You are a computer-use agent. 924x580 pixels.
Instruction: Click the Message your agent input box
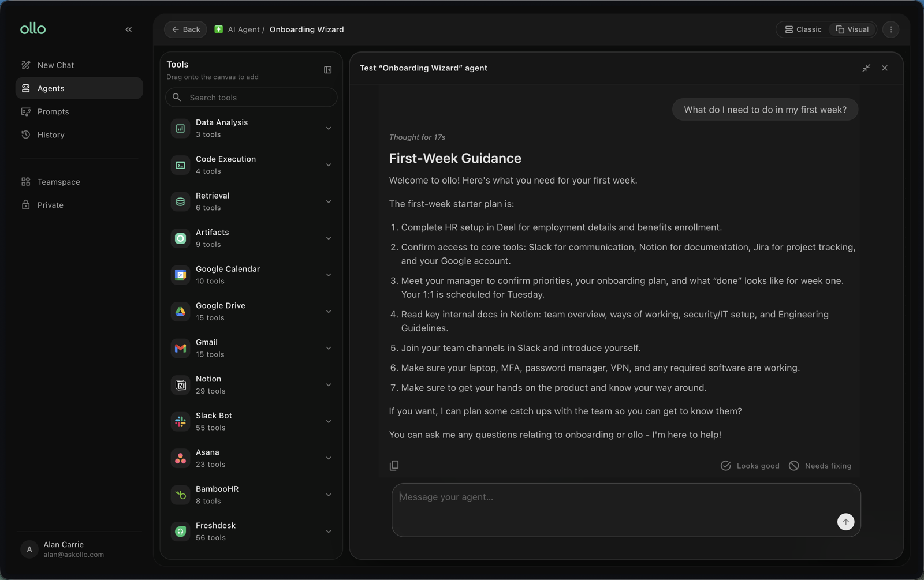coord(626,510)
